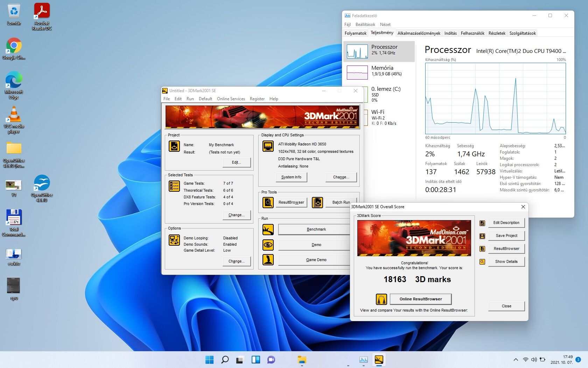Screen dimensions: 588x368
Task: Select Processzor performance item
Action: coord(379,51)
